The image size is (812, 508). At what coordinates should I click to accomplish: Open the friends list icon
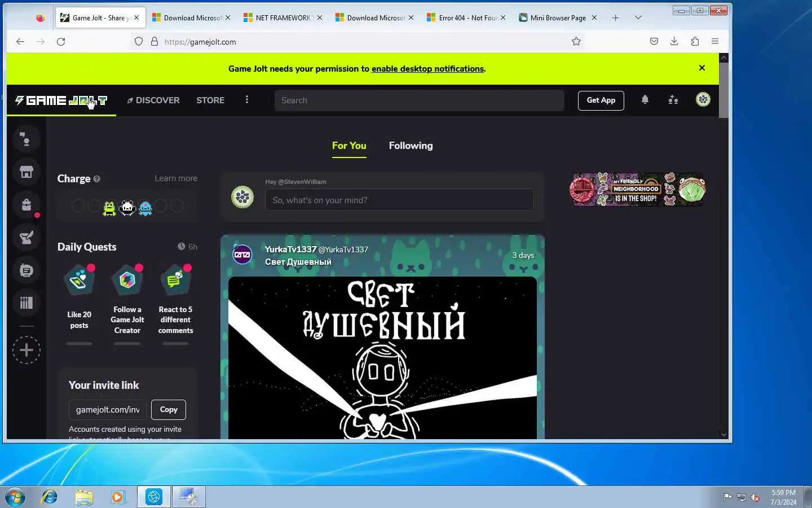coord(673,100)
